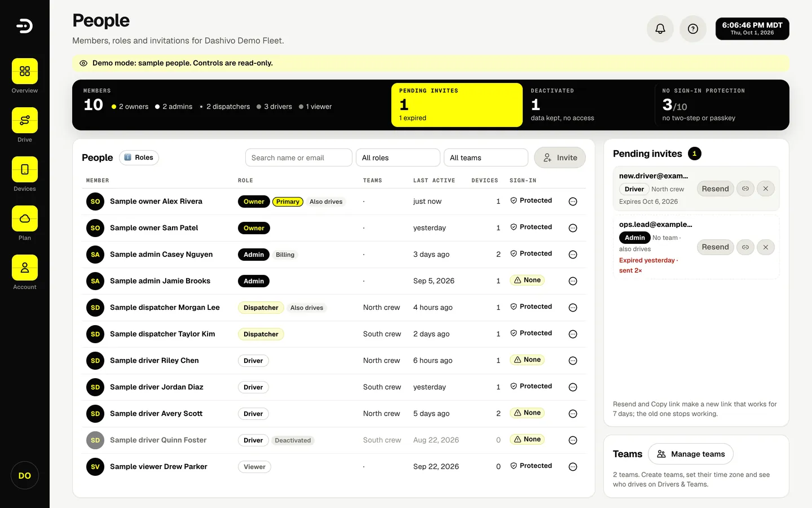Click Deactivated tag on Quinn Foster row
Viewport: 812px width, 508px height.
[293, 440]
